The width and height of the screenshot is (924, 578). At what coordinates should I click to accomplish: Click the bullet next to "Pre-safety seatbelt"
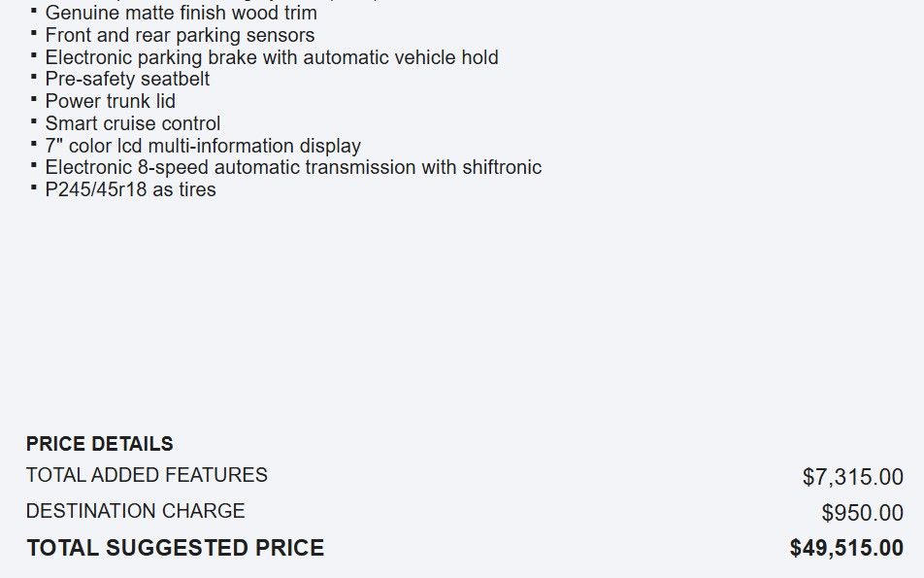[x=35, y=77]
